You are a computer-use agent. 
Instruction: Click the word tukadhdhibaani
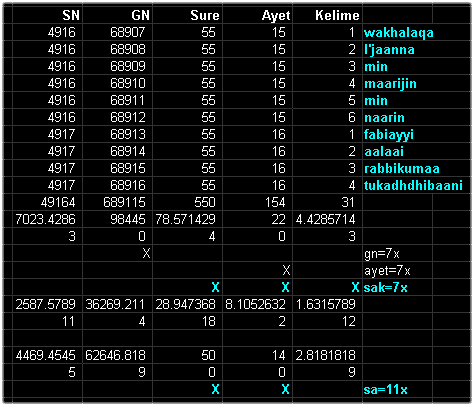[x=413, y=185]
